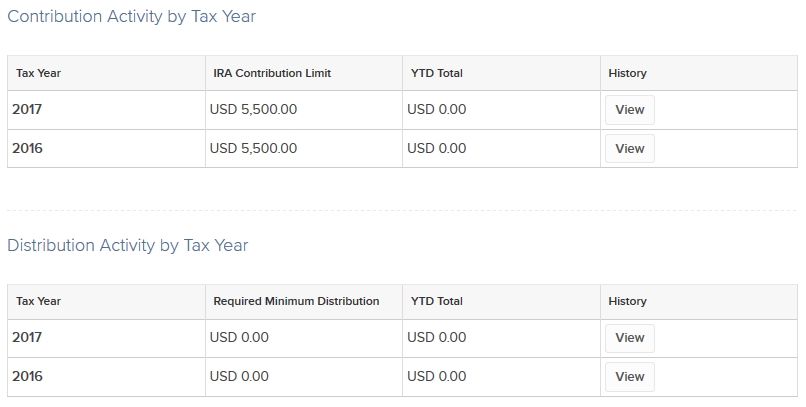The image size is (806, 407).
Task: Select 2016 contribution YTD total USD 0.00
Action: (436, 149)
